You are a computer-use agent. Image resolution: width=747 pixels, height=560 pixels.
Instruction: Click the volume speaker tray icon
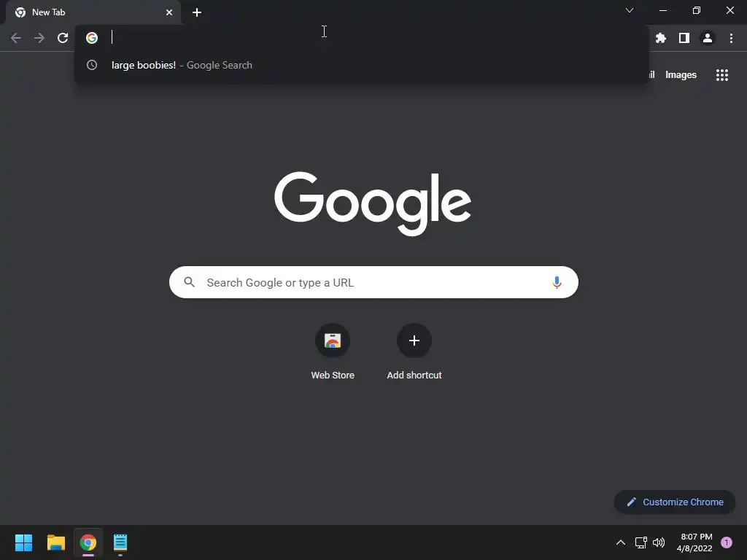point(659,542)
